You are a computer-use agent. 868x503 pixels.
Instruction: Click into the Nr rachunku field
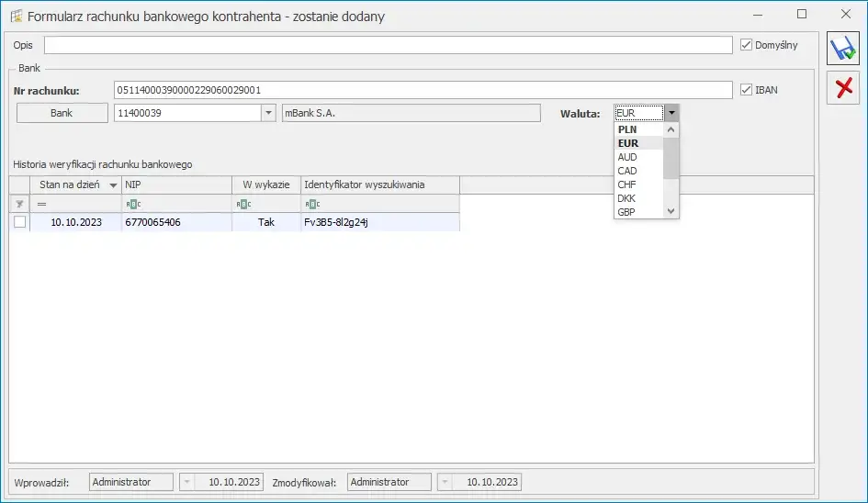coord(423,90)
